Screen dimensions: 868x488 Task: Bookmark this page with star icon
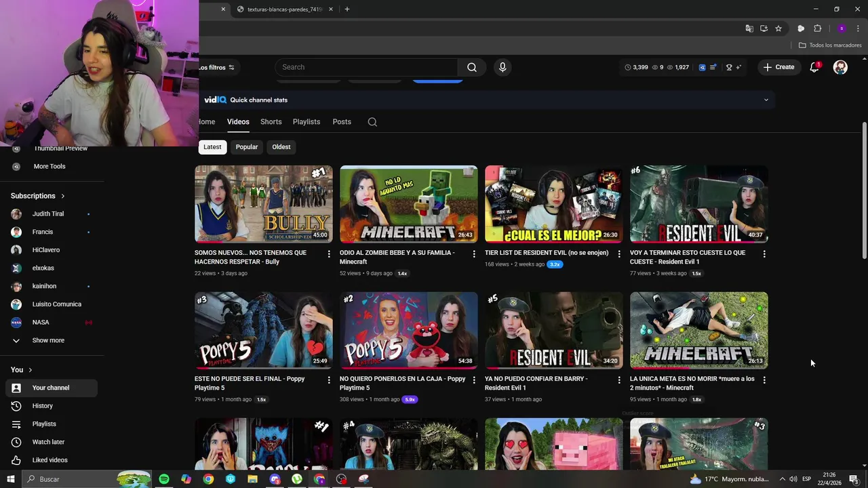tap(778, 28)
